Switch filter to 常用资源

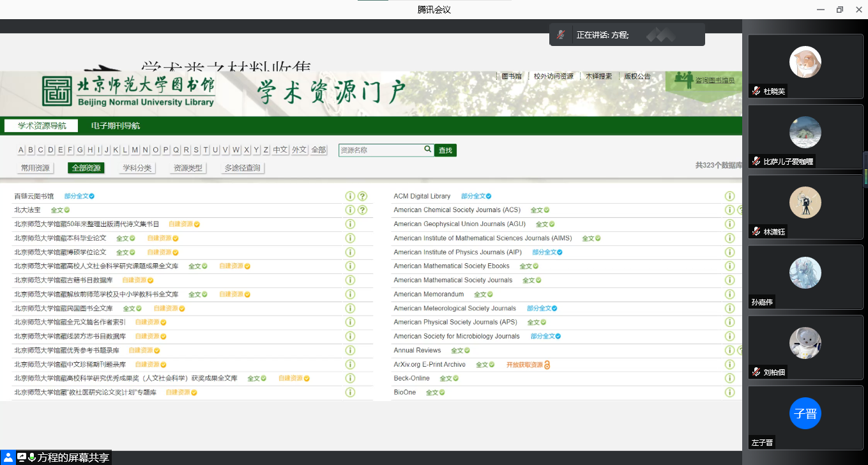point(35,168)
